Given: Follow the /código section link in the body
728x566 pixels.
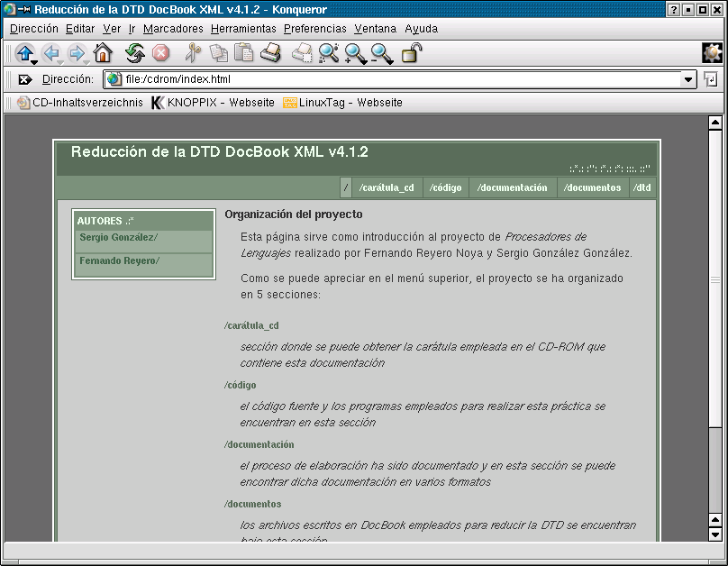Looking at the screenshot, I should (x=240, y=385).
